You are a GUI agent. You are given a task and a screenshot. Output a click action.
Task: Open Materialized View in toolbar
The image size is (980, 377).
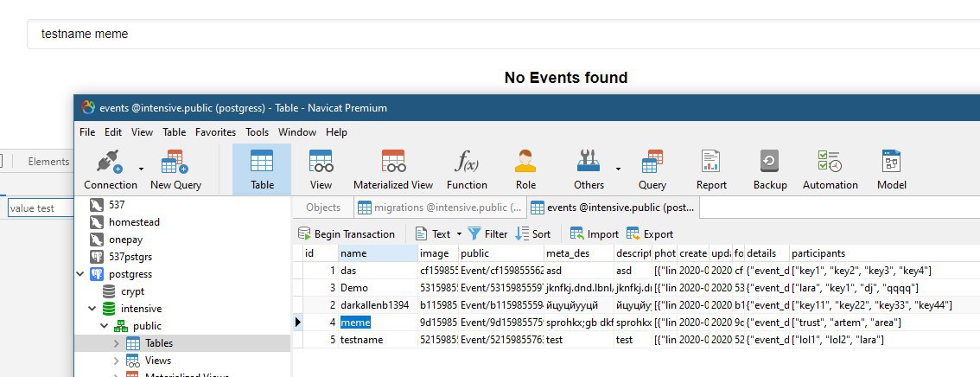[x=393, y=169]
